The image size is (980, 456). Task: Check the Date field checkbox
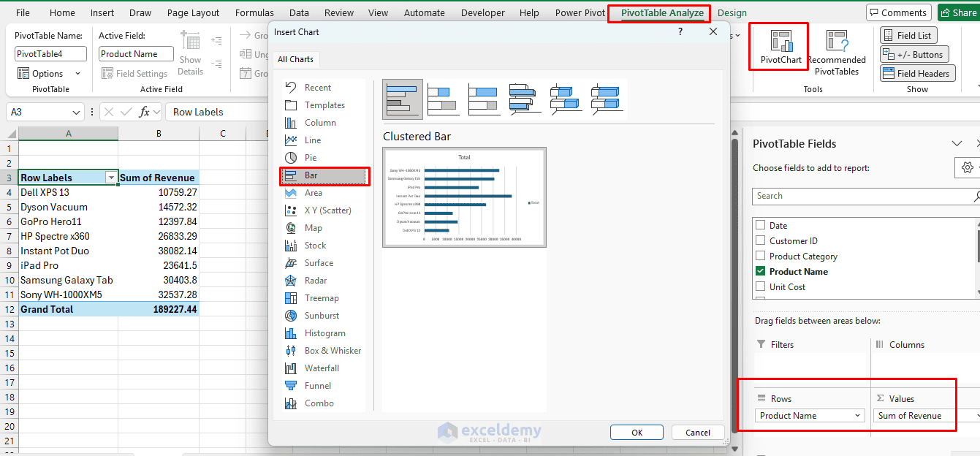coord(760,226)
